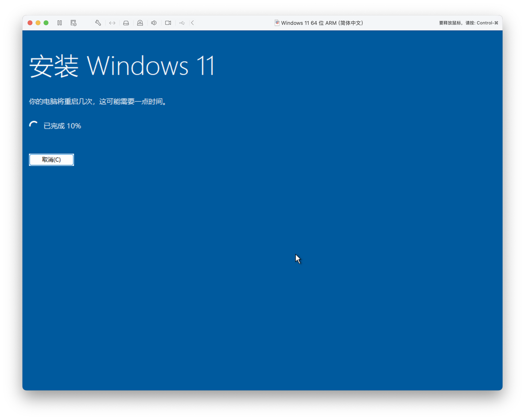Click the restart notice text "你的电脑将重启几次"
The image size is (525, 420).
click(61, 101)
